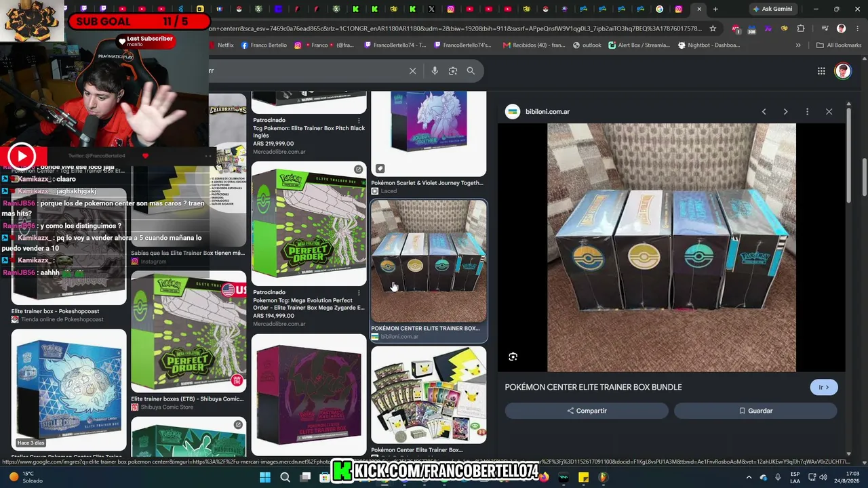The height and width of the screenshot is (488, 868).
Task: Open the Recibidos Gmail bookmark
Action: coord(534,45)
